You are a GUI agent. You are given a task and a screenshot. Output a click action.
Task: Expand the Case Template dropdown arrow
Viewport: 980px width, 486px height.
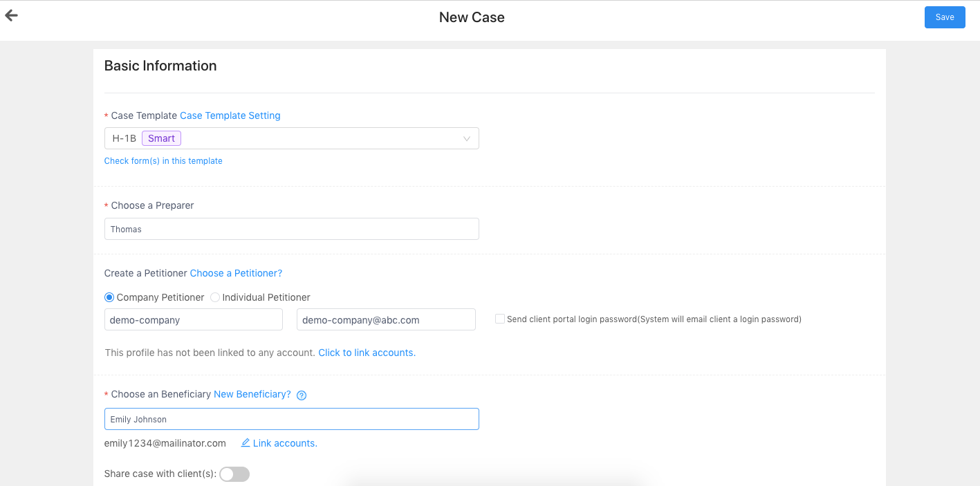467,139
